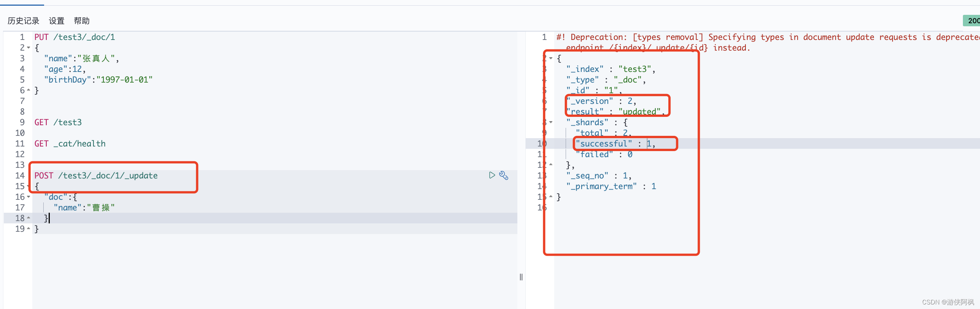This screenshot has width=980, height=309.
Task: Place cursor on PUT /test3/_doc/1 line
Action: tap(75, 37)
